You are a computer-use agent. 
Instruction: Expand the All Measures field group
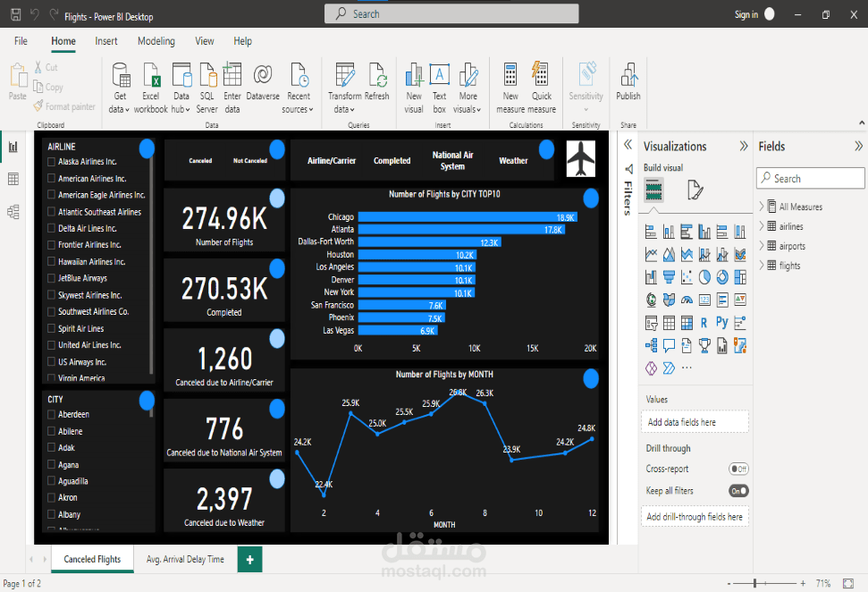coord(762,207)
